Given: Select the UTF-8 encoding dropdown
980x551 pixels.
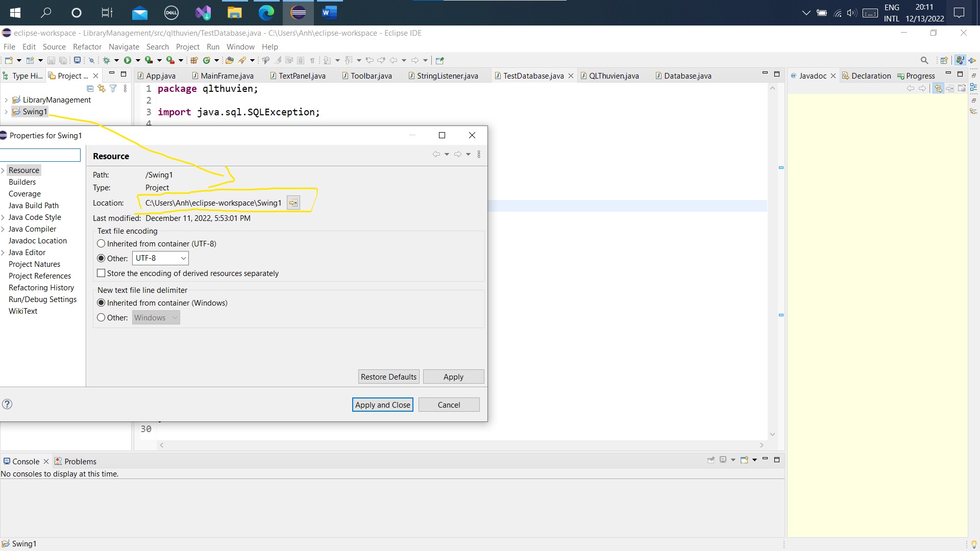Looking at the screenshot, I should click(x=160, y=258).
